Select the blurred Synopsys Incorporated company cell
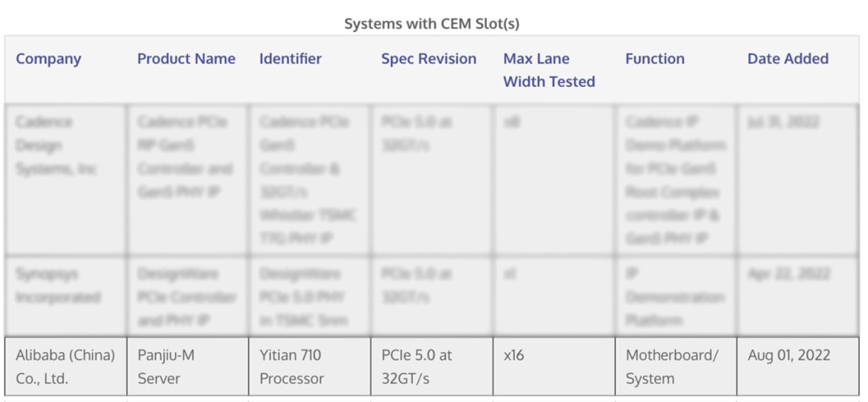The image size is (868, 402). (58, 285)
